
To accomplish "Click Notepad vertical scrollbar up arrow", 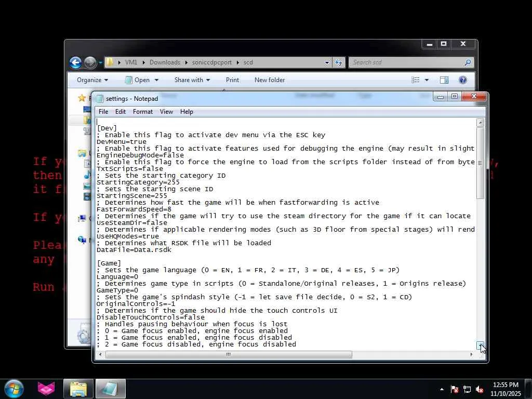I will point(480,123).
